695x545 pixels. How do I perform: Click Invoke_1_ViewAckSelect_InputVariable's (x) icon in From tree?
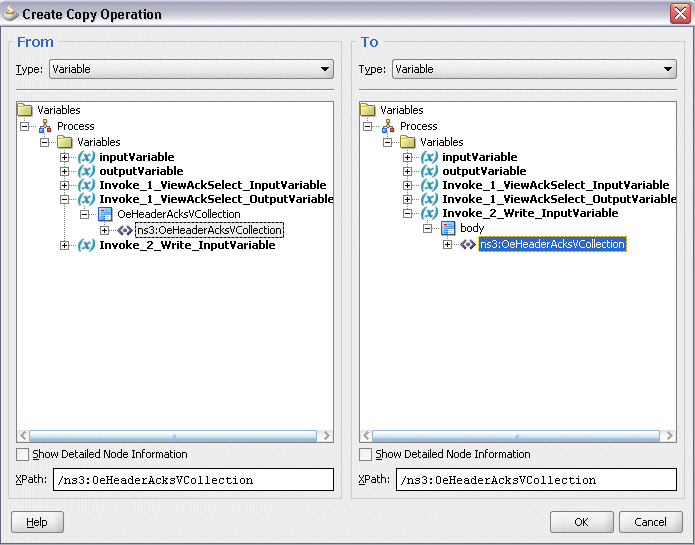point(86,185)
